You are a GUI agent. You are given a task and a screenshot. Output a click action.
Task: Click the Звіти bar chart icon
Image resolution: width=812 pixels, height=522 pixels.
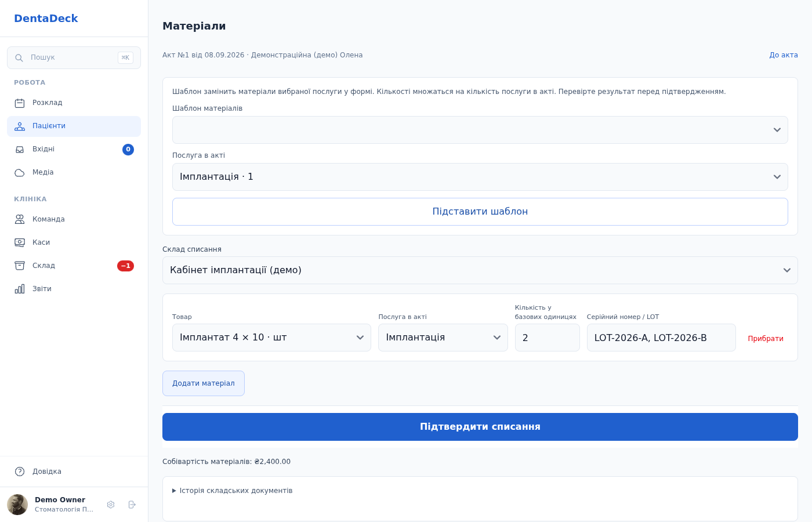(x=20, y=289)
